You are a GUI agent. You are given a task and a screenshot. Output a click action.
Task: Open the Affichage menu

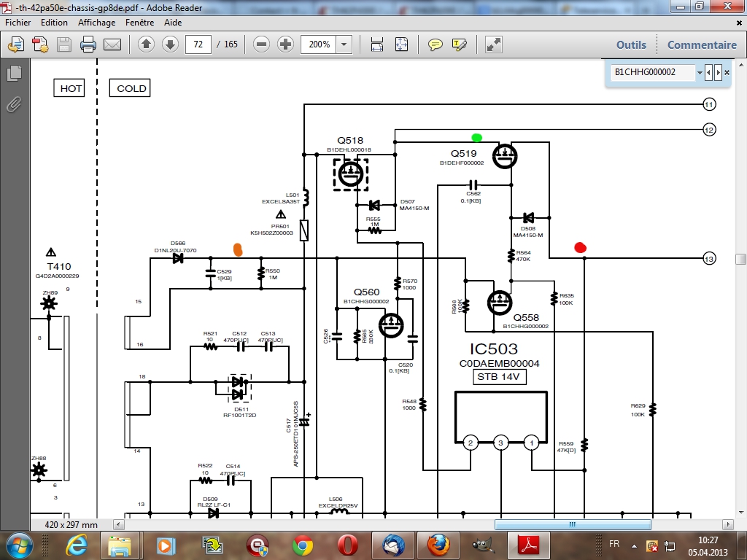tap(97, 23)
